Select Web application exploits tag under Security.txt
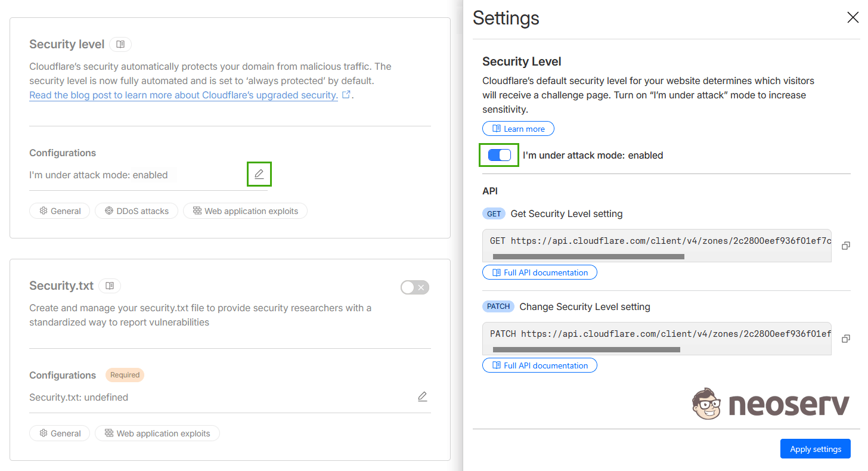Screen dimensions: 868x471 click(x=157, y=433)
